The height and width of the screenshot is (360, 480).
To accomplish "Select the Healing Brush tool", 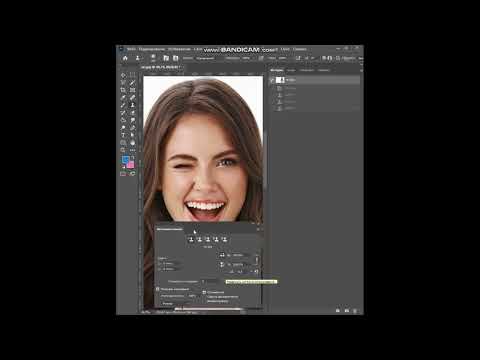I will tap(132, 97).
